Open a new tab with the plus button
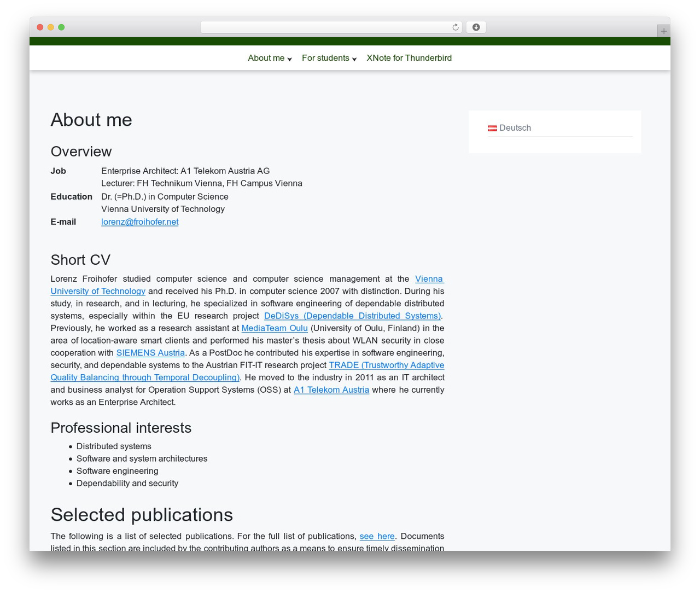The height and width of the screenshot is (593, 700). coord(663,31)
